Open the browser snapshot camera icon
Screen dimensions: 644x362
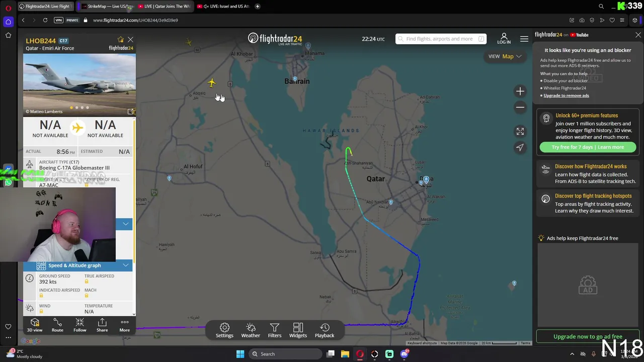582,20
